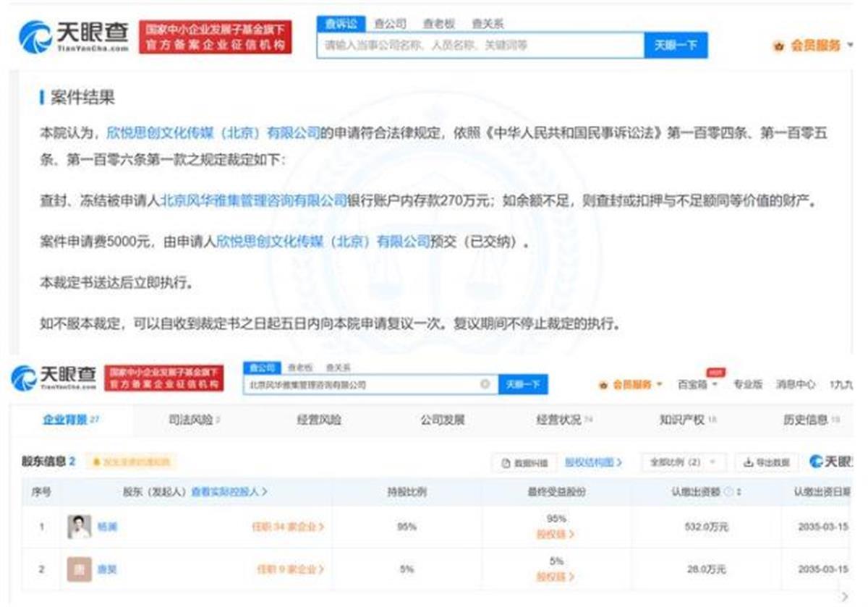The image size is (868, 607).
Task: Click the top 天眼一下 search button
Action: tap(676, 45)
